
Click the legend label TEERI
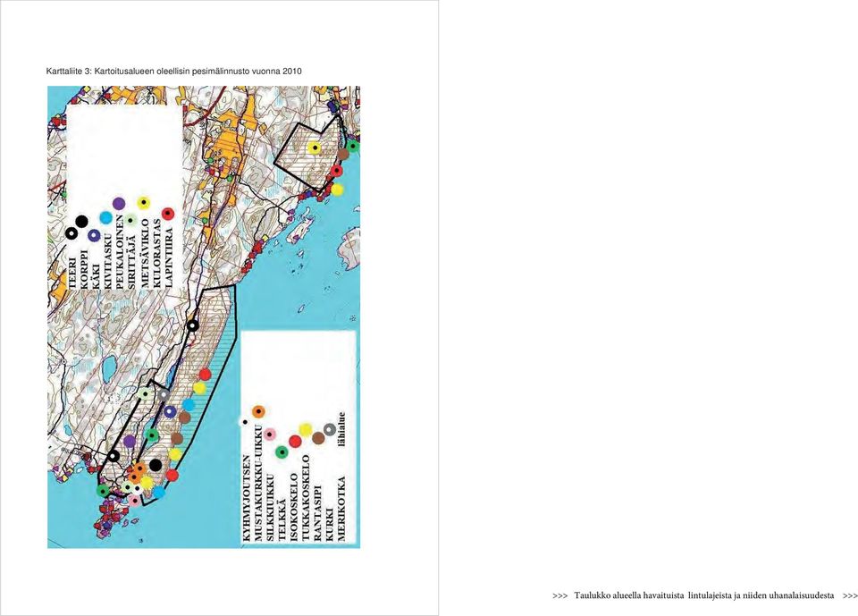[x=72, y=274]
